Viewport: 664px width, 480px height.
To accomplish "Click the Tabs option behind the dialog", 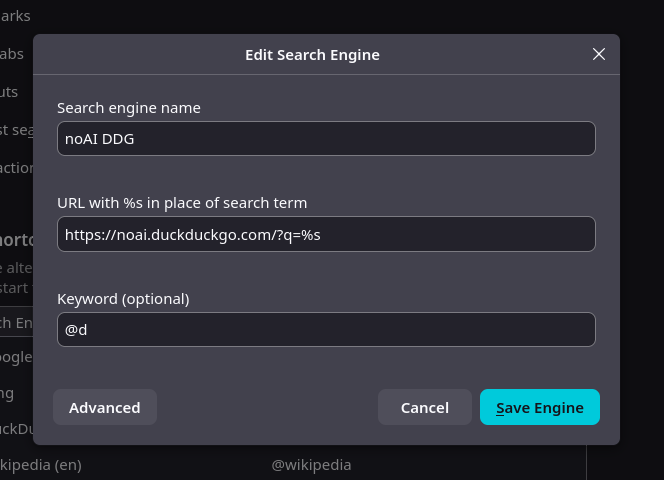I will pyautogui.click(x=12, y=54).
